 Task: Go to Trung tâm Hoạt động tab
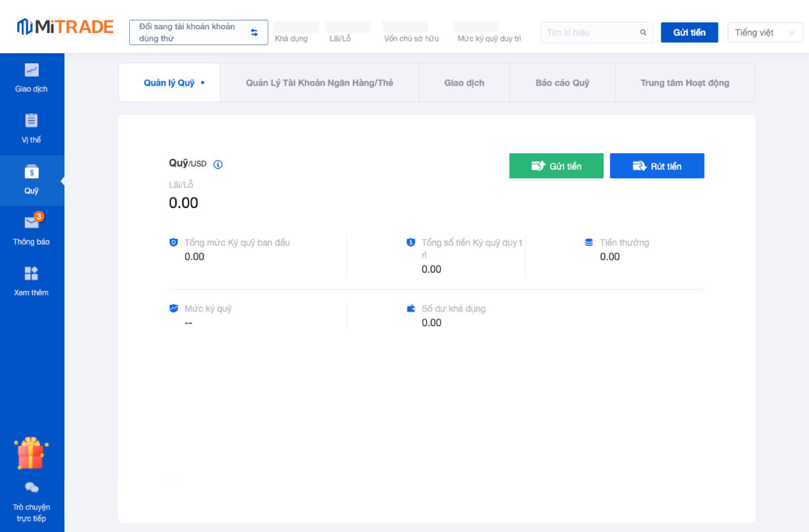[x=684, y=83]
